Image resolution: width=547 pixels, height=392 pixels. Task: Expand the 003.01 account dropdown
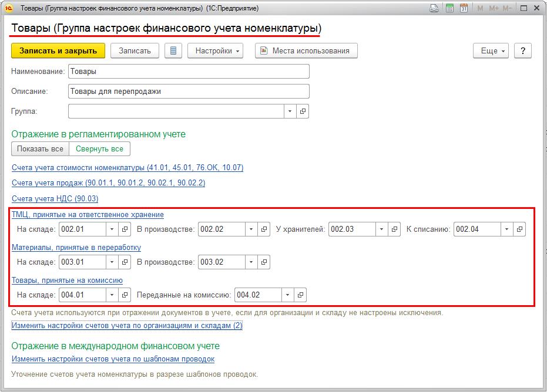112,262
